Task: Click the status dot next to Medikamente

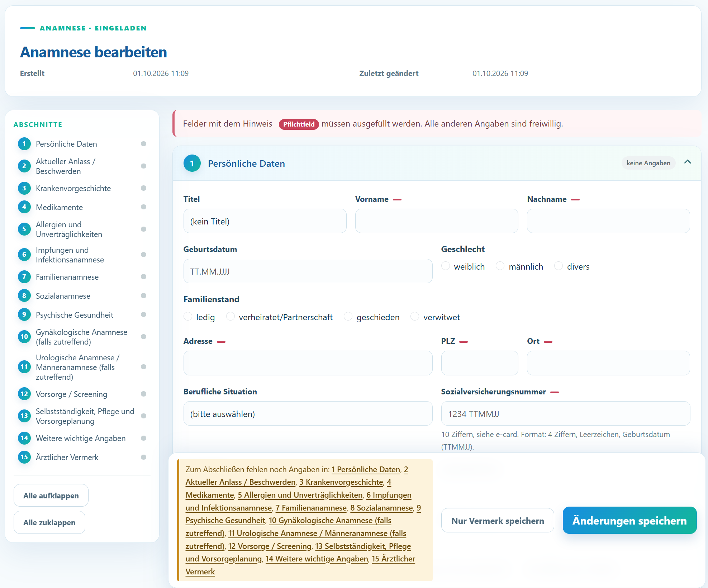Action: click(x=144, y=207)
